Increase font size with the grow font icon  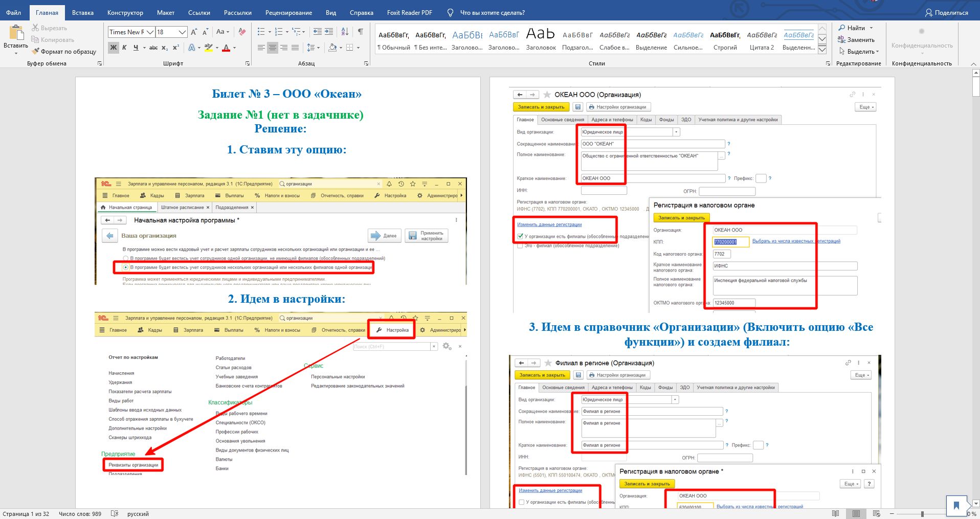[194, 32]
